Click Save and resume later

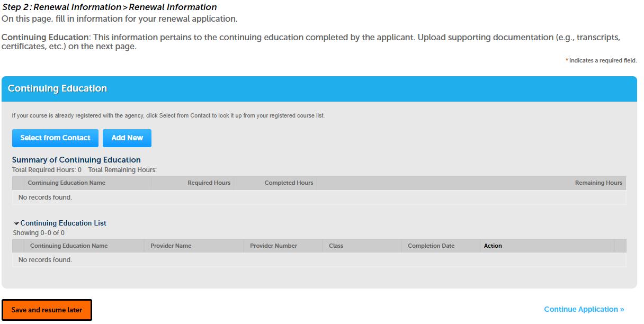tap(47, 310)
